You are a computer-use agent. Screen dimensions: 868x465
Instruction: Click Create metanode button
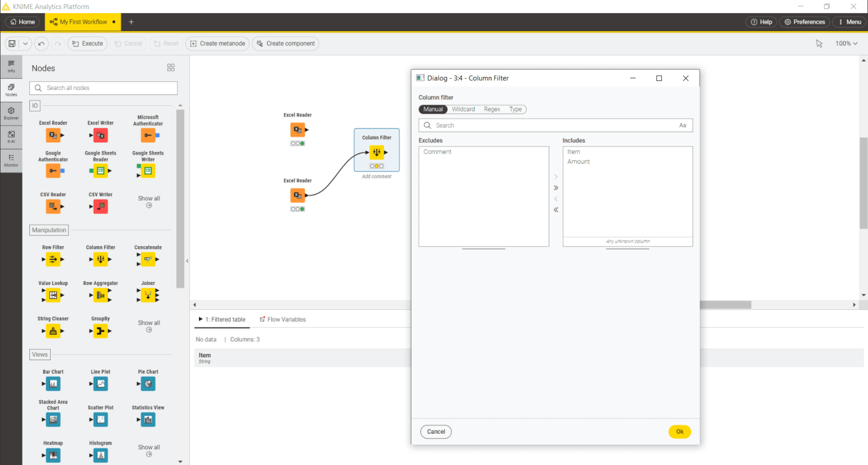218,44
